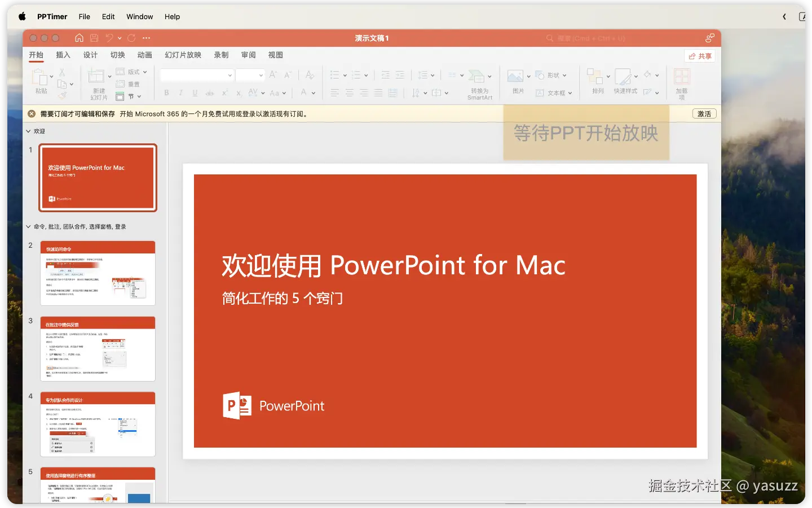The height and width of the screenshot is (508, 812).
Task: Click the 转换为 SmartArt icon
Action: coord(476,77)
